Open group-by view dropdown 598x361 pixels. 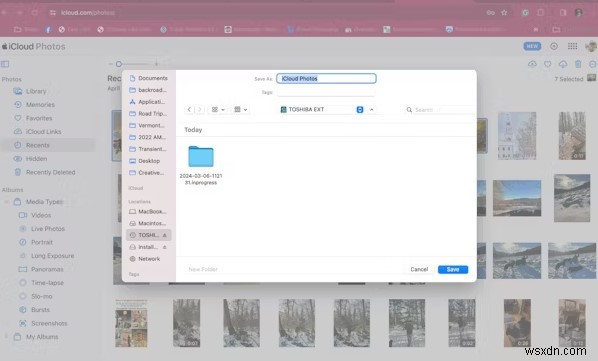tap(240, 110)
